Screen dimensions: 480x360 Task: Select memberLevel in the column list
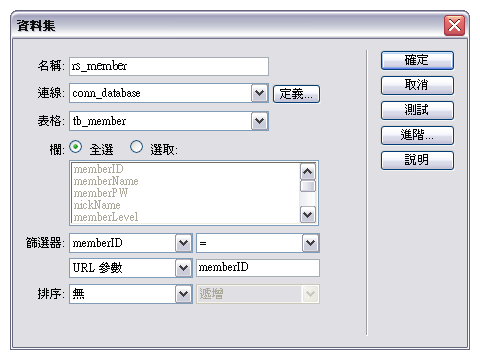click(x=105, y=217)
